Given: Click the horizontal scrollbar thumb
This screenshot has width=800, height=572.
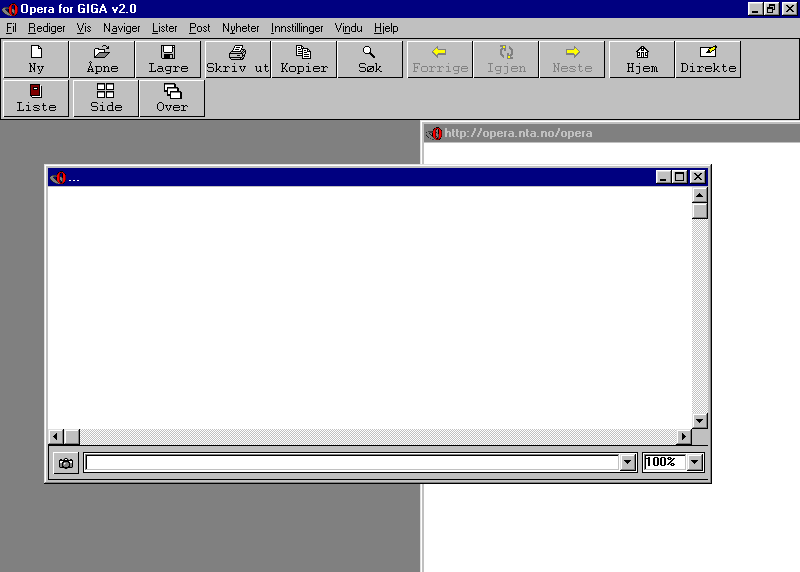Looking at the screenshot, I should point(72,437).
